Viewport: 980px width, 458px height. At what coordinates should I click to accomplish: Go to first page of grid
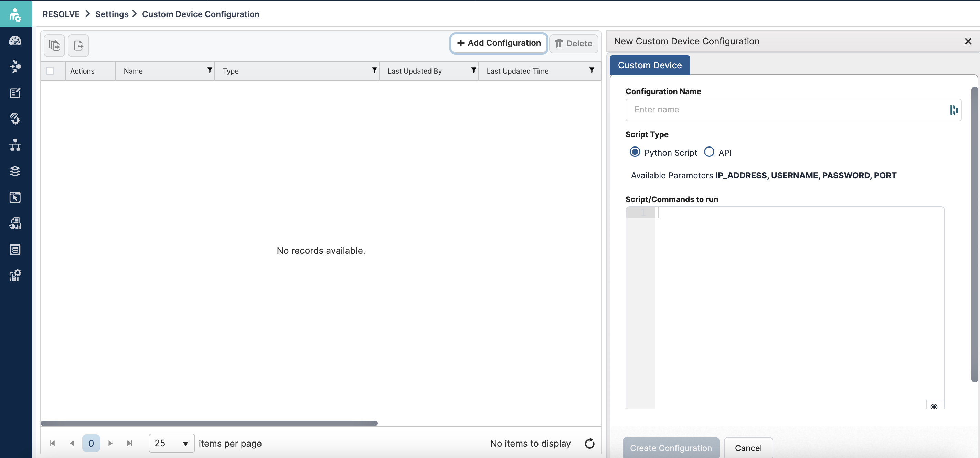53,443
